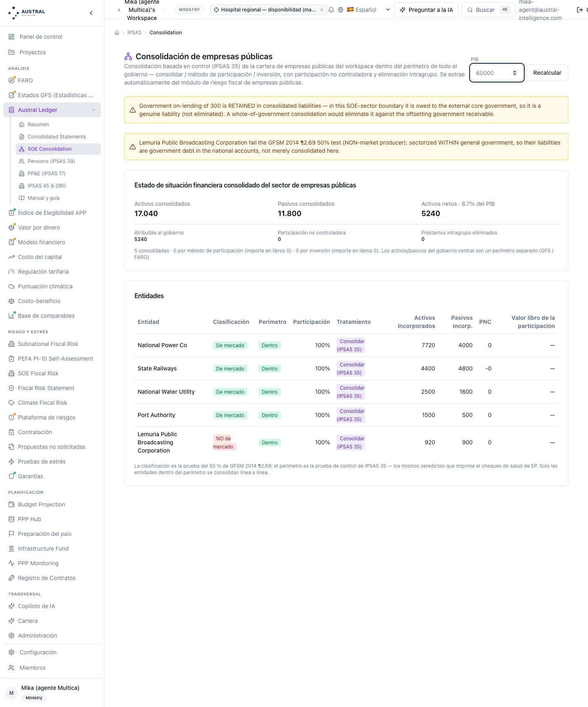The image size is (588, 707).
Task: Open PPP Hub in sidebar
Action: [52, 519]
